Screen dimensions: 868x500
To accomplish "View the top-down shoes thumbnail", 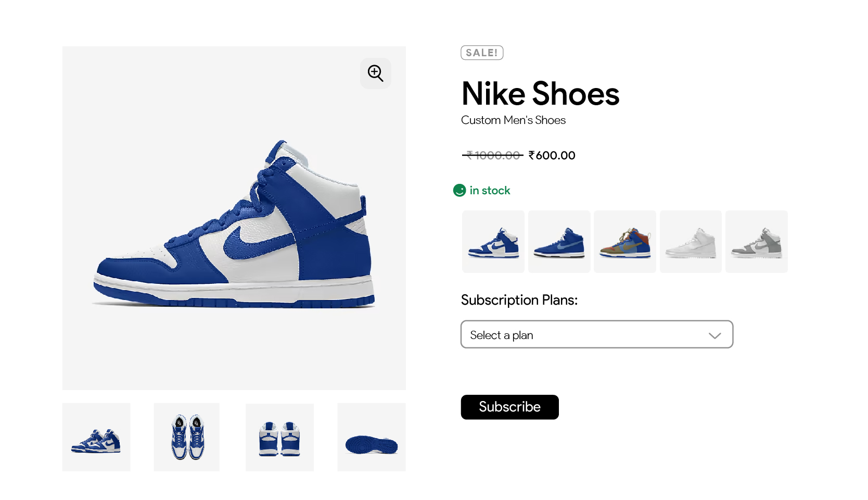I will click(x=187, y=437).
